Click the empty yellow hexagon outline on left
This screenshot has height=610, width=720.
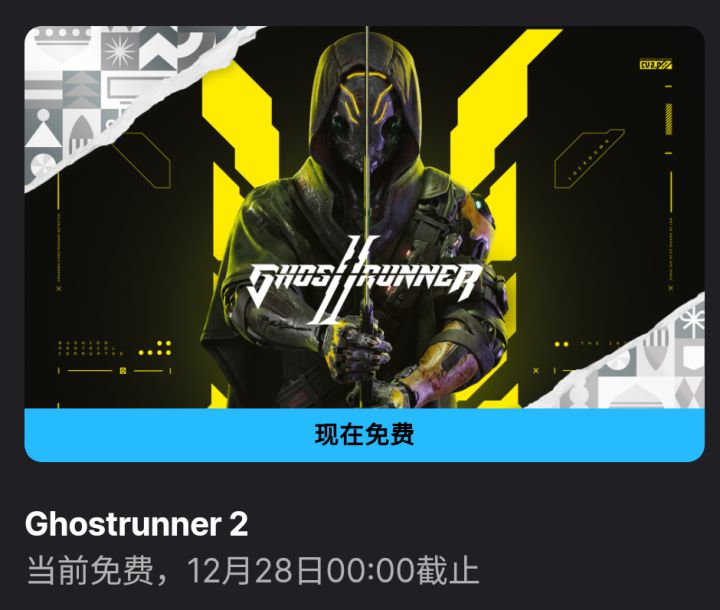click(142, 161)
